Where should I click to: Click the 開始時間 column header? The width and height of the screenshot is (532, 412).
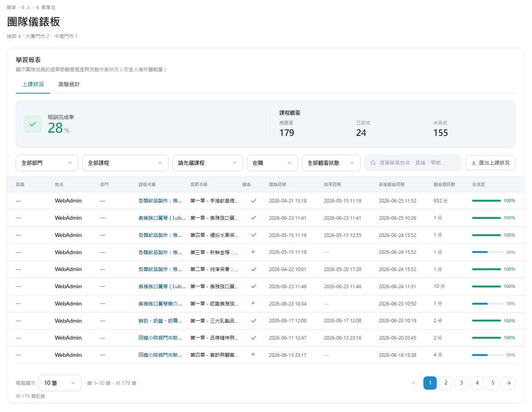tap(278, 184)
